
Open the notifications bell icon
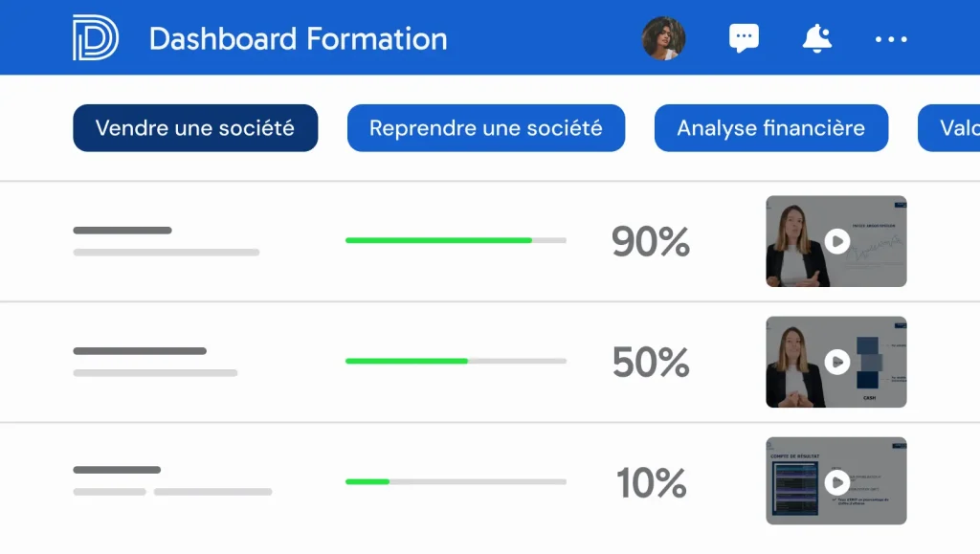816,38
